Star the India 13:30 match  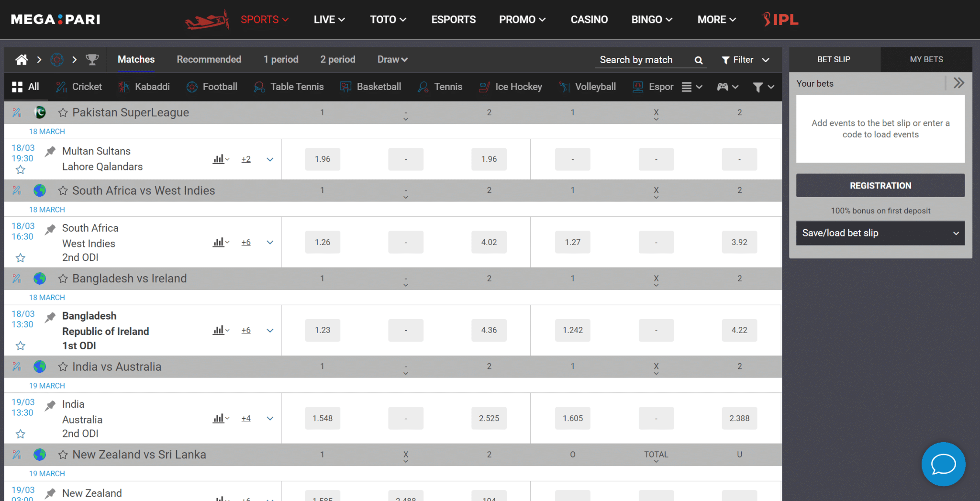click(21, 434)
